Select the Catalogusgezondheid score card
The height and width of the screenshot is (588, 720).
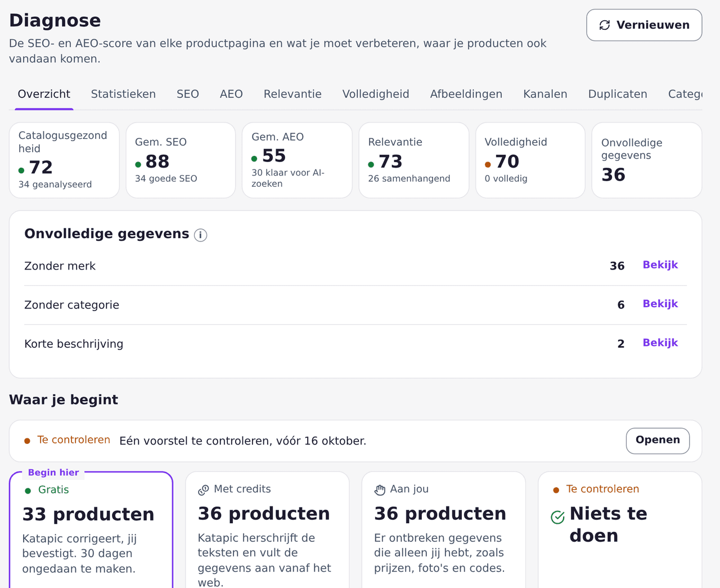pyautogui.click(x=64, y=160)
